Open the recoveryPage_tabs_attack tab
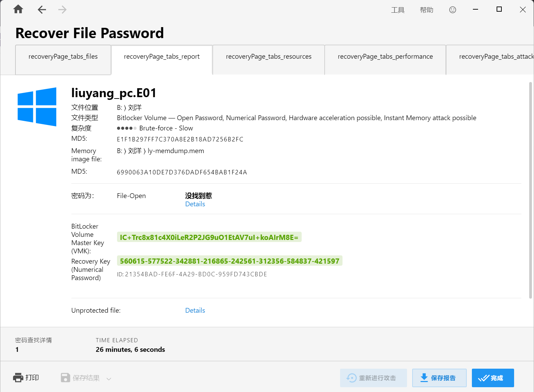Image resolution: width=534 pixels, height=392 pixels. pyautogui.click(x=490, y=60)
